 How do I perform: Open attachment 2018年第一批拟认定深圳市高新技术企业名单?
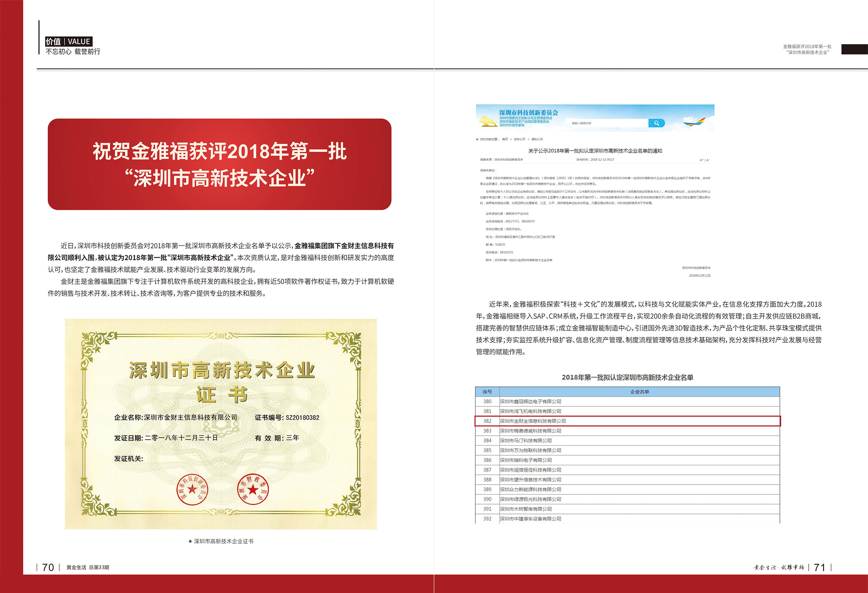pyautogui.click(x=523, y=260)
